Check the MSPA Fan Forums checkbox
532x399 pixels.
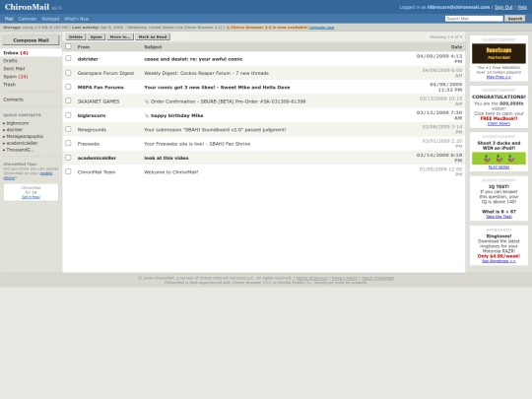[x=68, y=87]
